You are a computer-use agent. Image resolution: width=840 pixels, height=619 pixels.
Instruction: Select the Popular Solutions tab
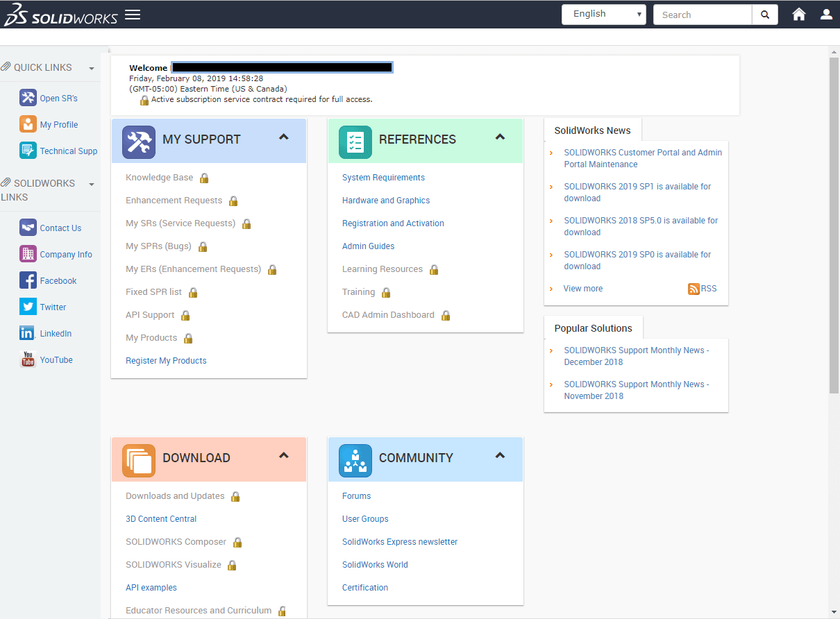594,328
